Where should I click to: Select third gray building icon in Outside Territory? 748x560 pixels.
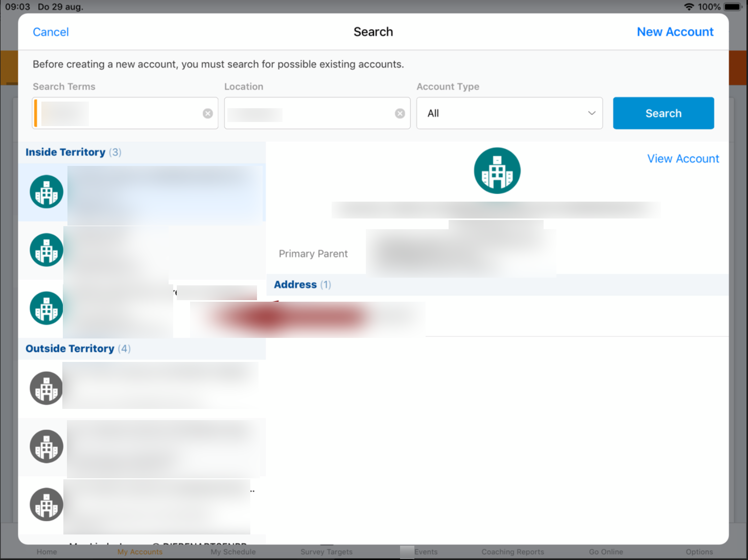[x=46, y=504]
